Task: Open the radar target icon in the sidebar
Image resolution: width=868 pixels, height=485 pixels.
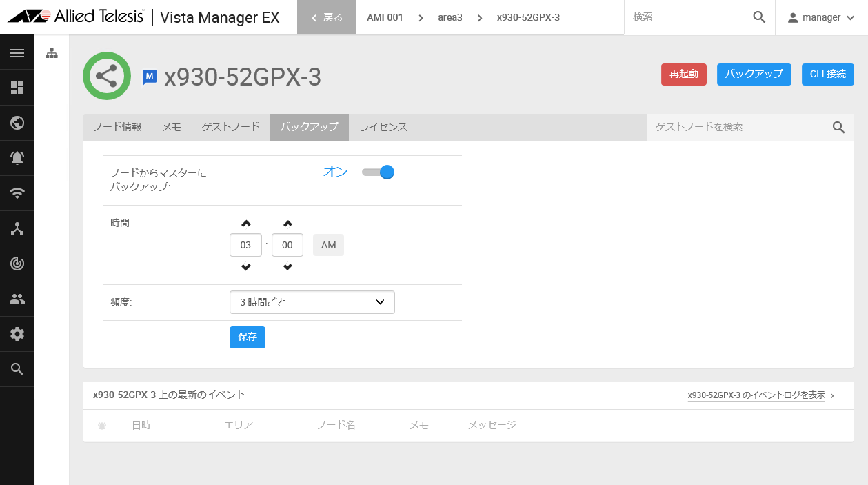Action: pyautogui.click(x=17, y=264)
